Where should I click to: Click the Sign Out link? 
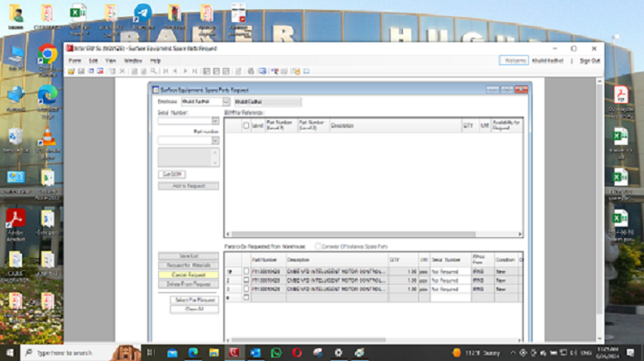pos(590,61)
